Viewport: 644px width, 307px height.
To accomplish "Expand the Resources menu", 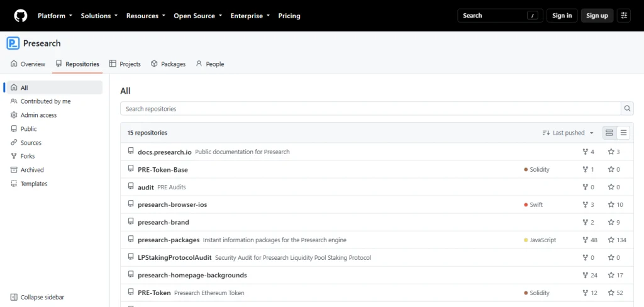I will [146, 16].
